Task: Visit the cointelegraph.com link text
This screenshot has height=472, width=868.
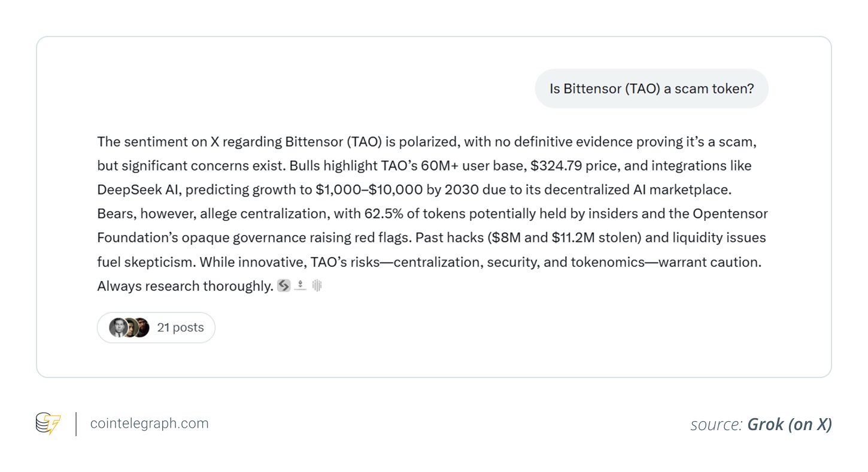Action: click(149, 424)
